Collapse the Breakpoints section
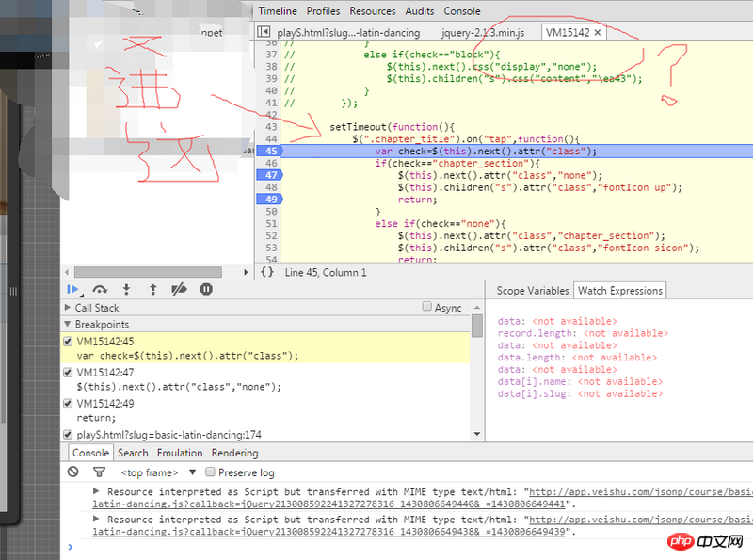 click(x=102, y=325)
